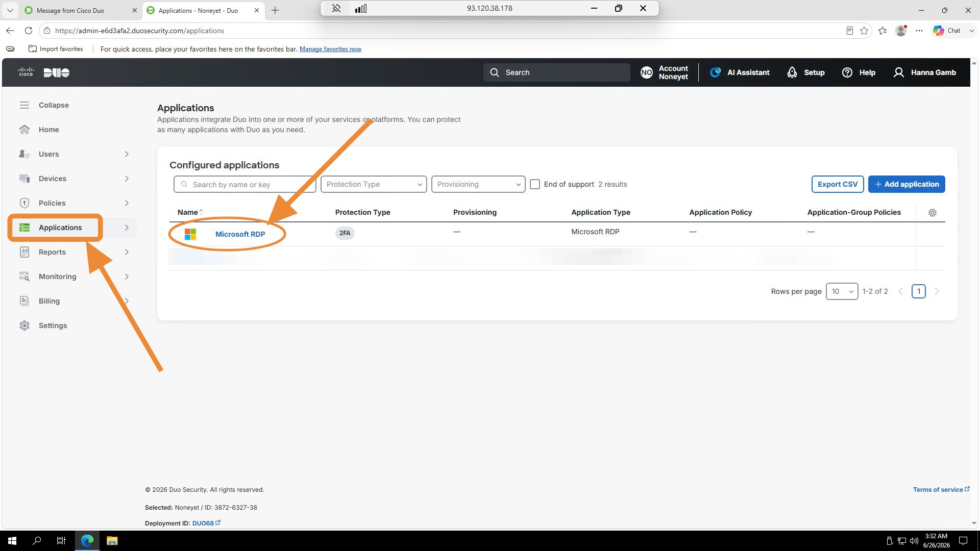
Task: Select Home in the sidebar menu
Action: click(48, 130)
